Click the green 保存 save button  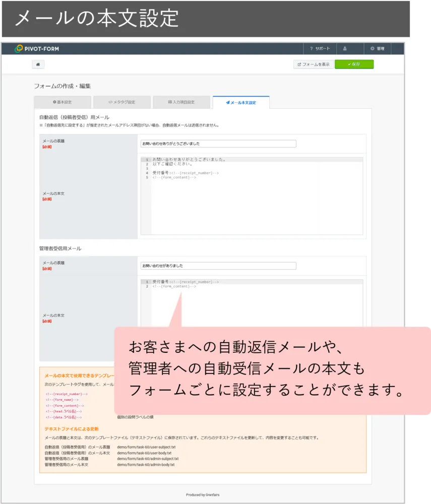click(354, 64)
